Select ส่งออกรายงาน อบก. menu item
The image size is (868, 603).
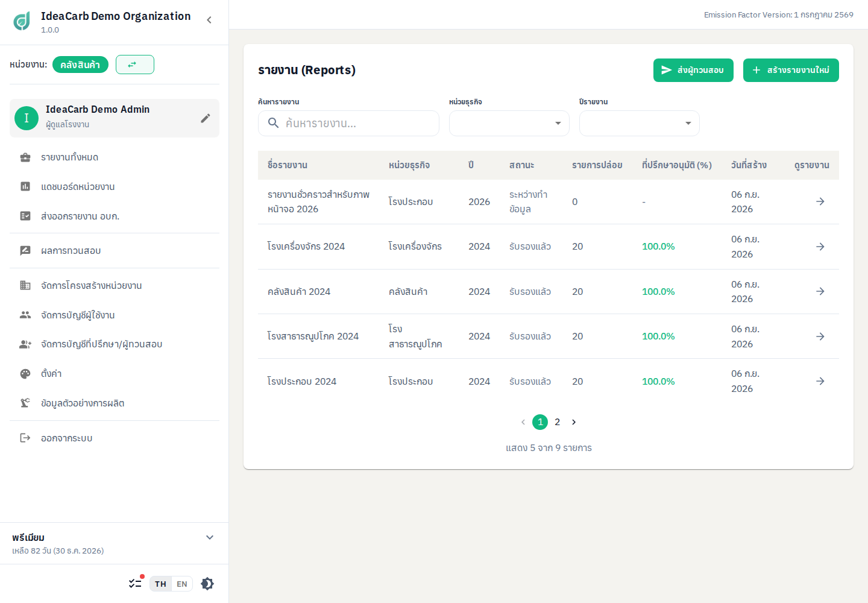[115, 216]
